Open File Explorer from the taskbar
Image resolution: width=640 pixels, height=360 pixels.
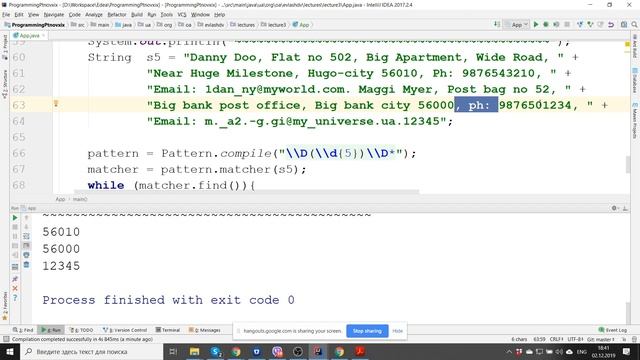(194, 351)
